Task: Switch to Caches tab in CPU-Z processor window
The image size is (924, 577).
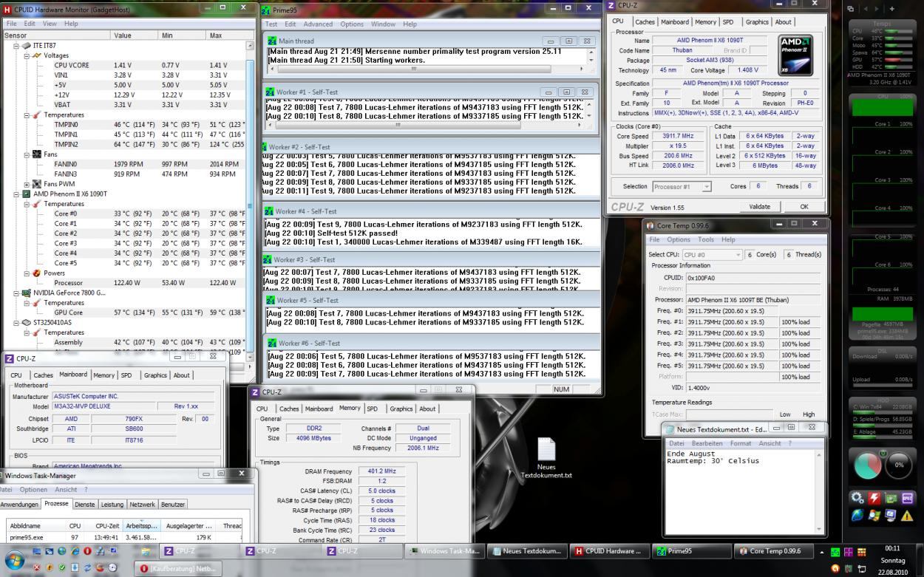Action: tap(645, 22)
